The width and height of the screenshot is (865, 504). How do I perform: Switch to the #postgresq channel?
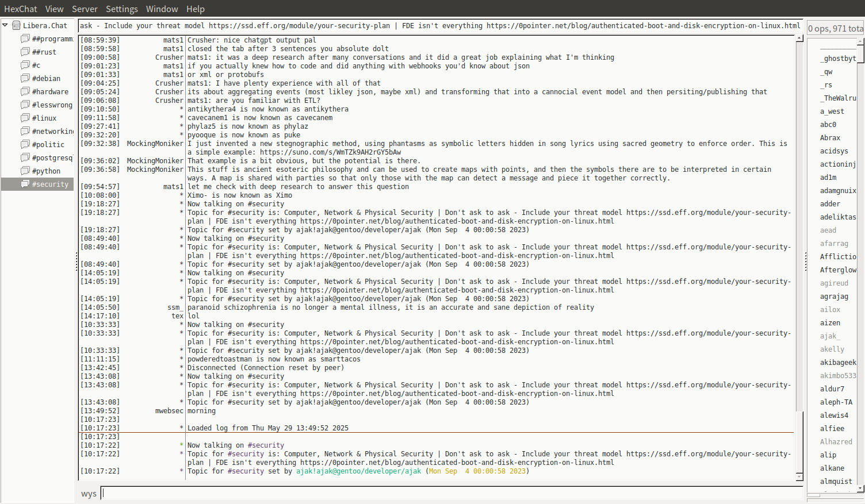(52, 158)
